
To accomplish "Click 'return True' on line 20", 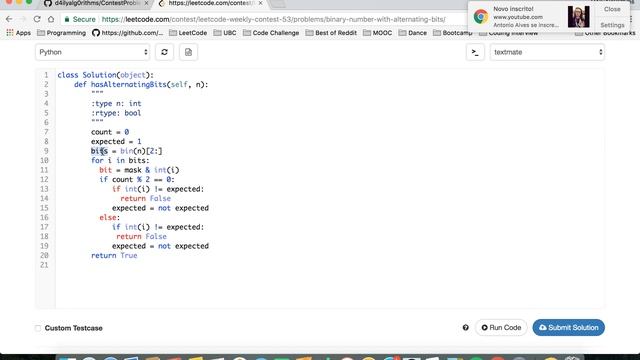I will (114, 256).
